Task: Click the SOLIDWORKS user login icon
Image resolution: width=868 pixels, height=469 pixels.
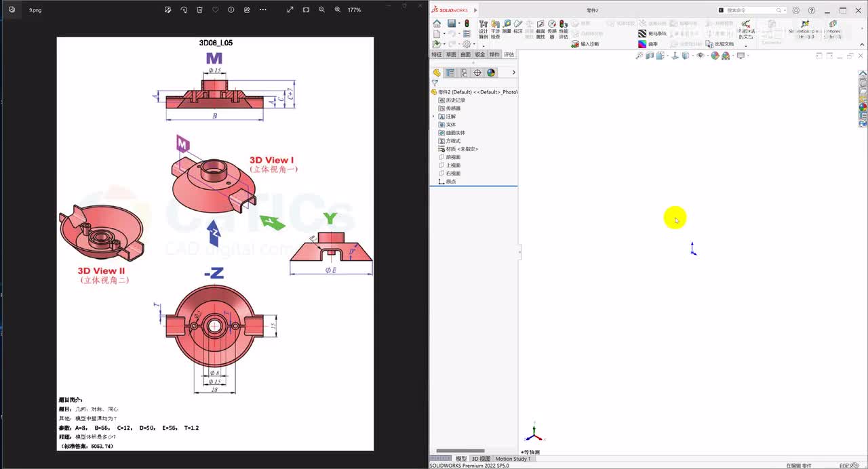Action: (x=796, y=10)
